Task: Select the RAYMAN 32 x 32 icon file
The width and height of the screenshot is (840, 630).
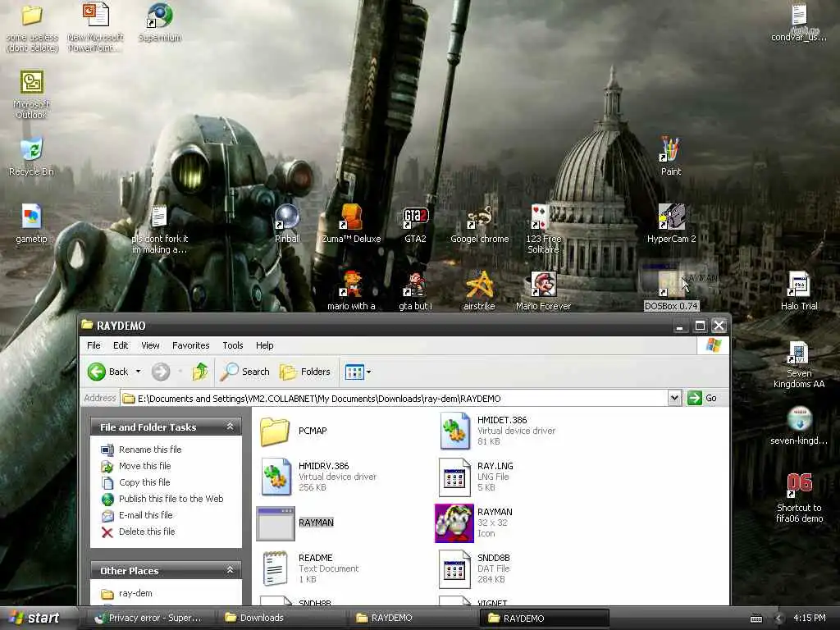Action: coord(473,523)
